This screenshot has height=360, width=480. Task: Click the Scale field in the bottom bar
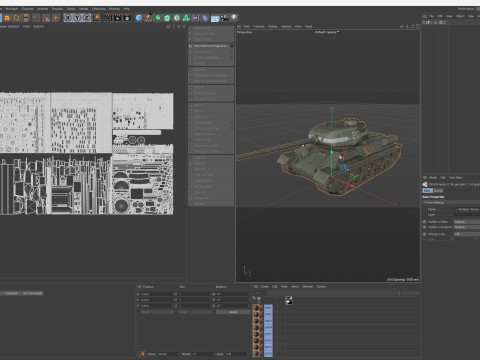tap(235, 354)
